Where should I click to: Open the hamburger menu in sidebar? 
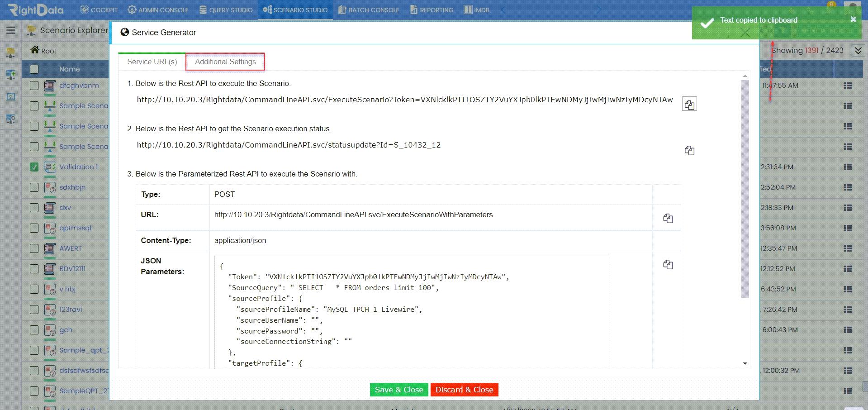pyautogui.click(x=11, y=30)
